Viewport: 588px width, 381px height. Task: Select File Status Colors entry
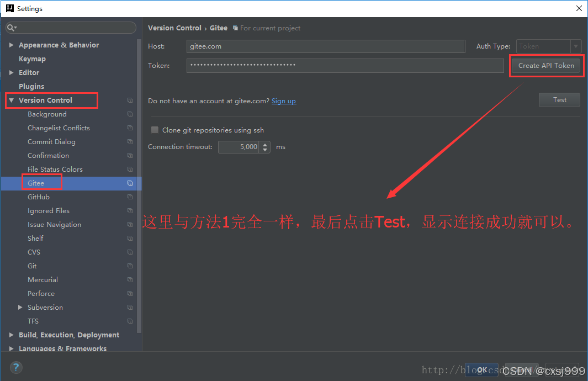[55, 169]
